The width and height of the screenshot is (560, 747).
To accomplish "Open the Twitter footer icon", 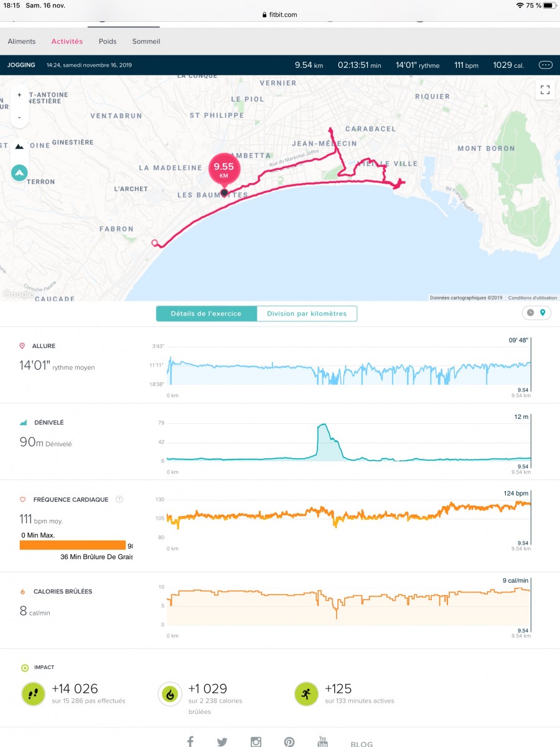I will coord(223,741).
